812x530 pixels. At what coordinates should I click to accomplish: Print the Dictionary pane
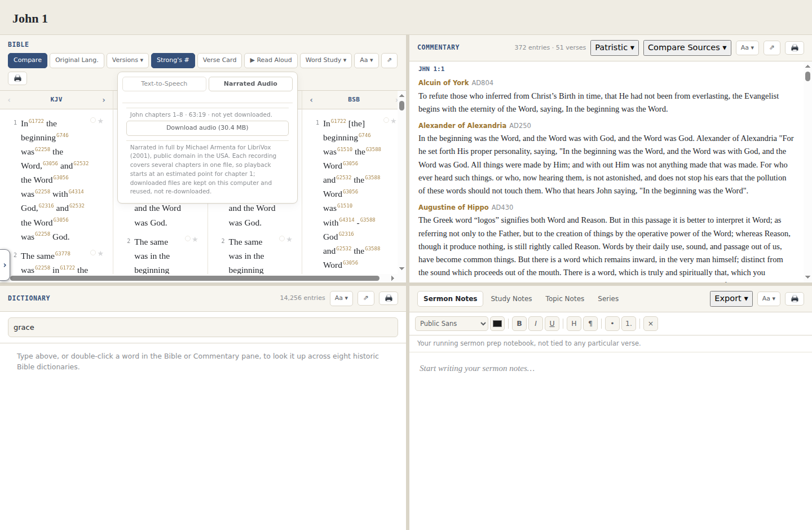point(389,298)
